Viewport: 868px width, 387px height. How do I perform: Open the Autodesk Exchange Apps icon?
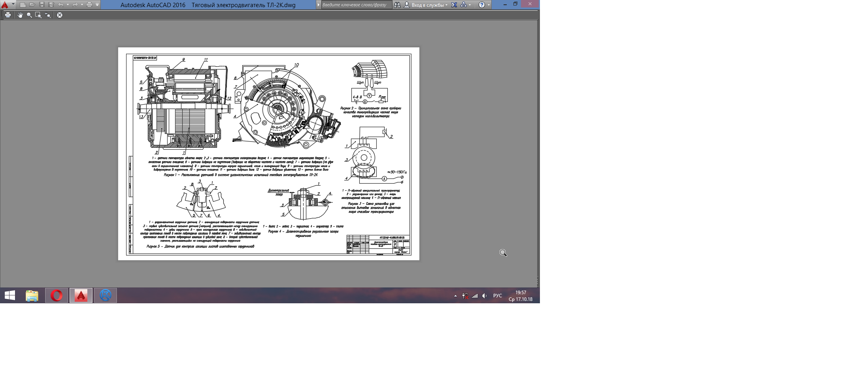pyautogui.click(x=454, y=5)
